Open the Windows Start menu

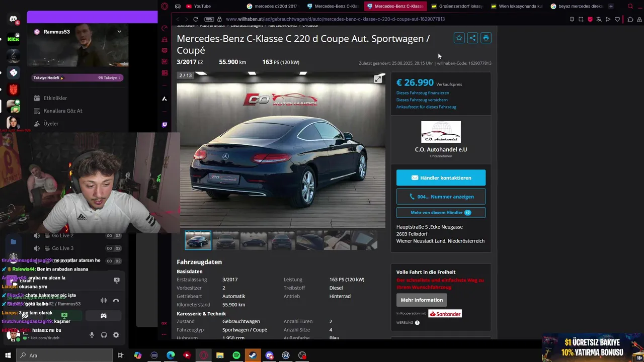pyautogui.click(x=8, y=355)
